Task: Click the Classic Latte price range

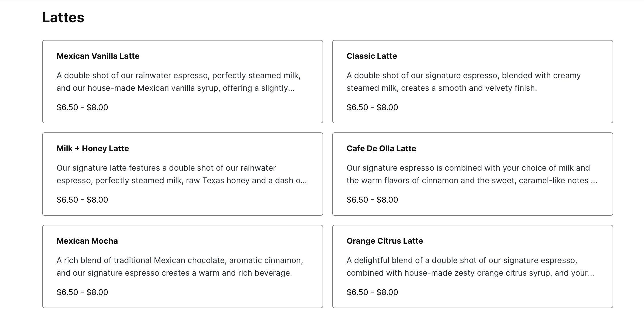Action: (372, 107)
